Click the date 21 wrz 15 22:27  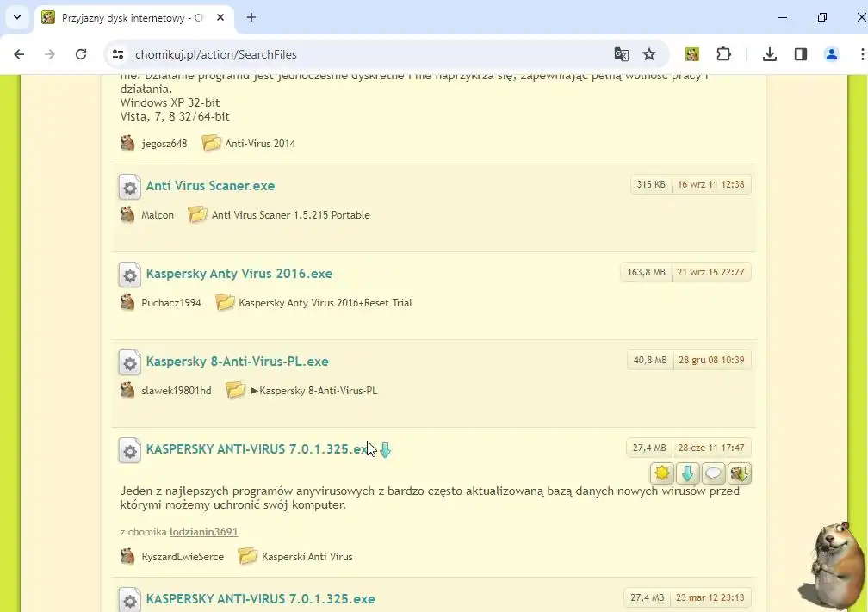(710, 272)
